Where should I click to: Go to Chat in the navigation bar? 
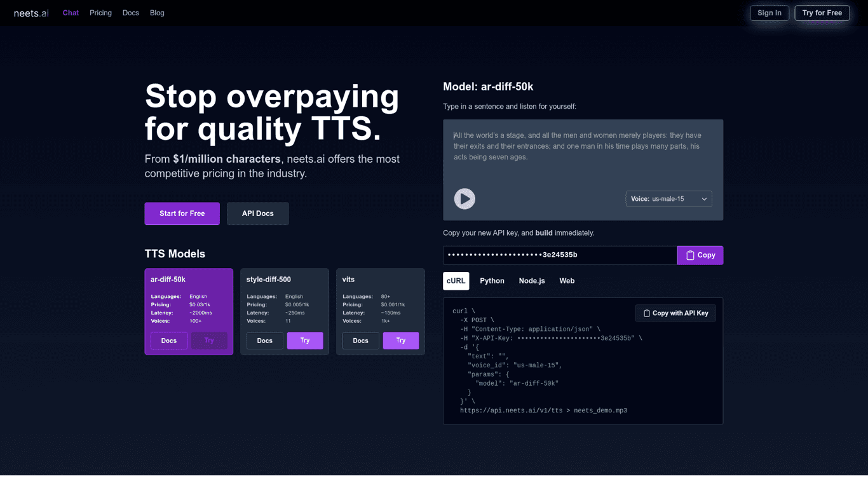(71, 13)
